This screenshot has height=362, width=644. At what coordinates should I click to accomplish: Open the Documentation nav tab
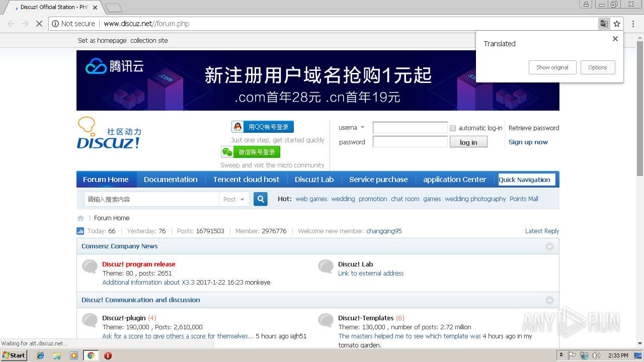pos(171,179)
